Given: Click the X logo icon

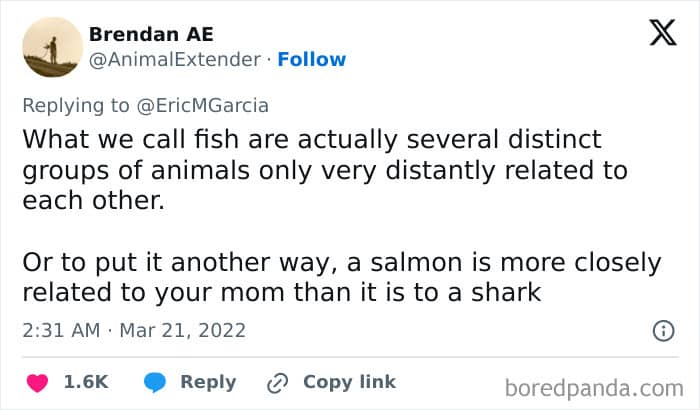Looking at the screenshot, I should tap(662, 34).
